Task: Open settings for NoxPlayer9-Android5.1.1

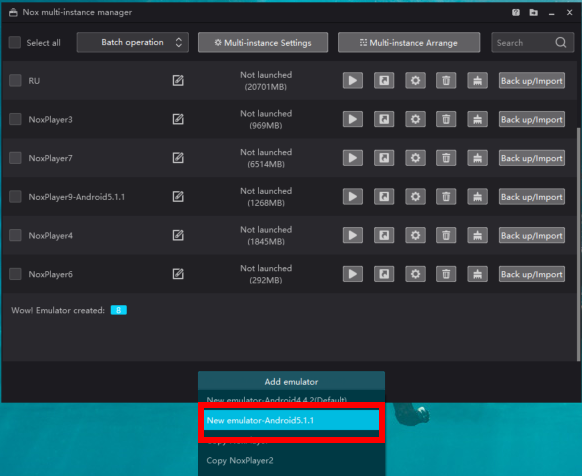Action: 415,196
